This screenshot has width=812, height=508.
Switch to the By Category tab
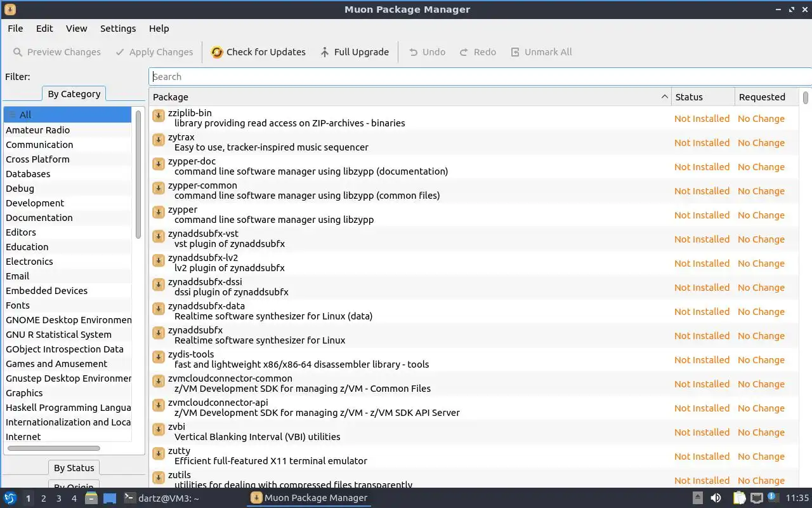tap(74, 94)
